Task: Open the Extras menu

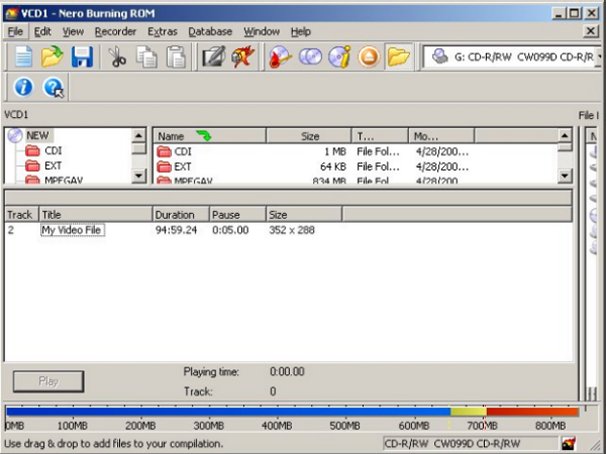Action: 162,31
